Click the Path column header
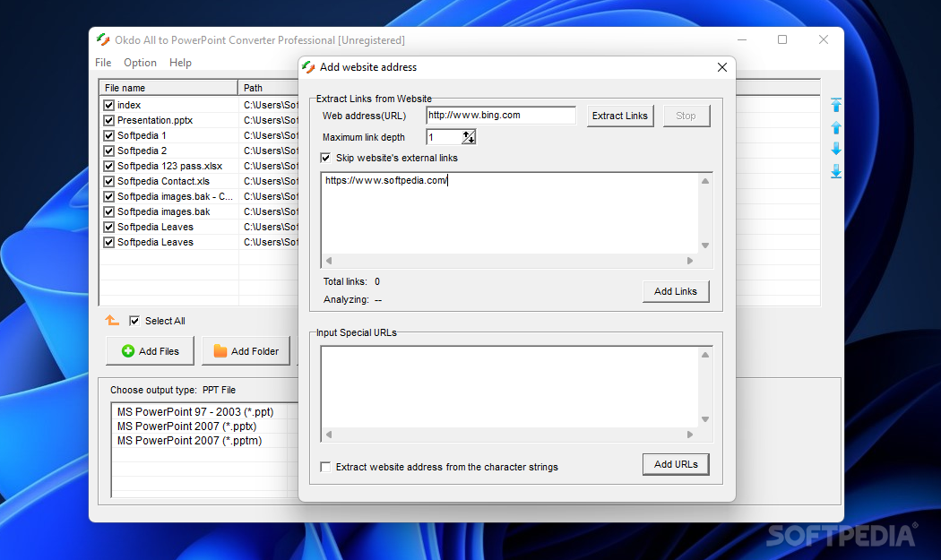Image resolution: width=941 pixels, height=560 pixels. click(268, 88)
